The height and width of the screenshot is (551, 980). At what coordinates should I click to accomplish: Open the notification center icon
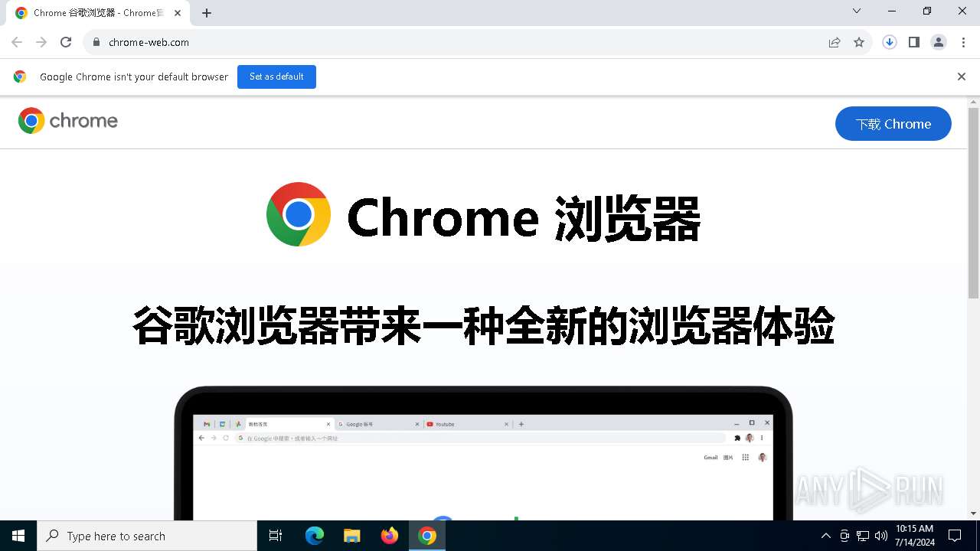coord(955,536)
